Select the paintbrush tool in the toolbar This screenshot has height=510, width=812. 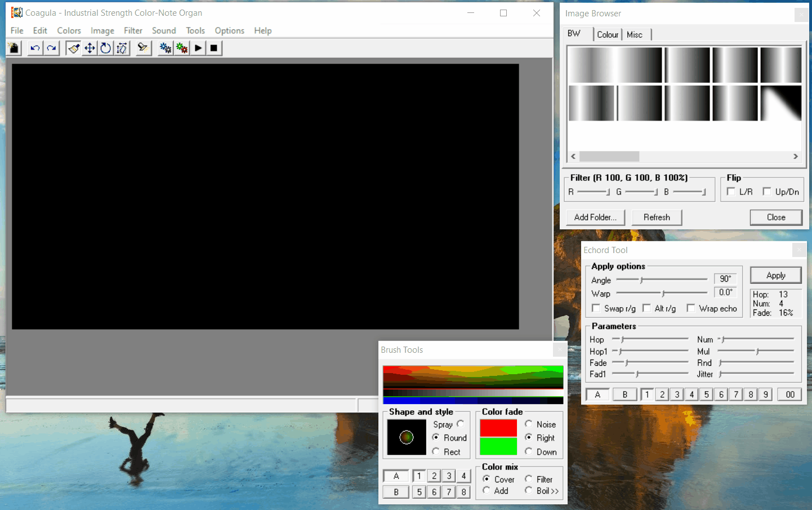tap(73, 48)
